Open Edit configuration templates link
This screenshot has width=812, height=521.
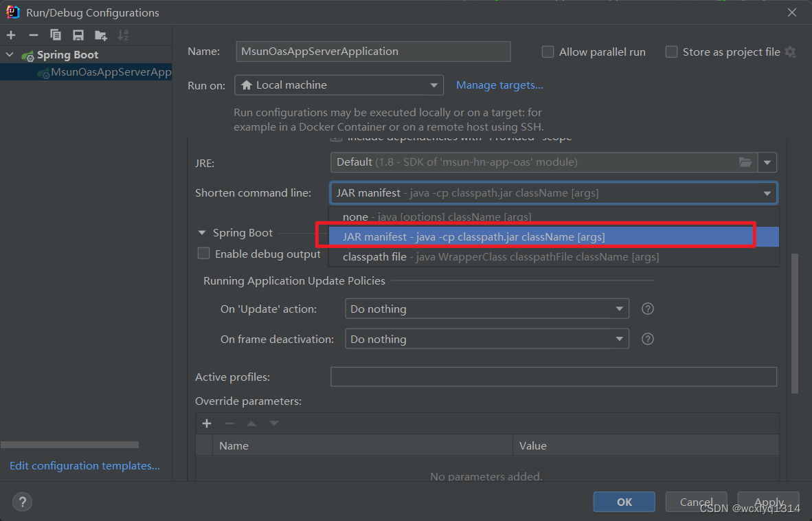tap(84, 465)
